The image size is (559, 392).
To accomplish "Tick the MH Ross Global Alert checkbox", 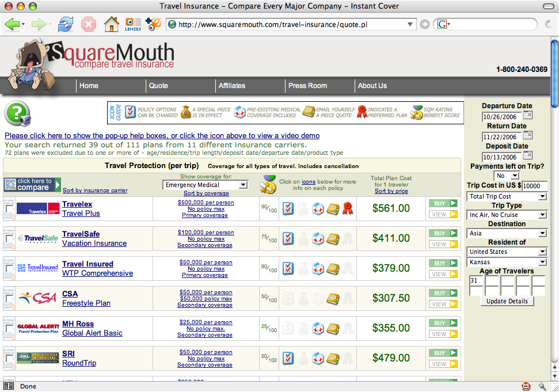I will pyautogui.click(x=9, y=329).
